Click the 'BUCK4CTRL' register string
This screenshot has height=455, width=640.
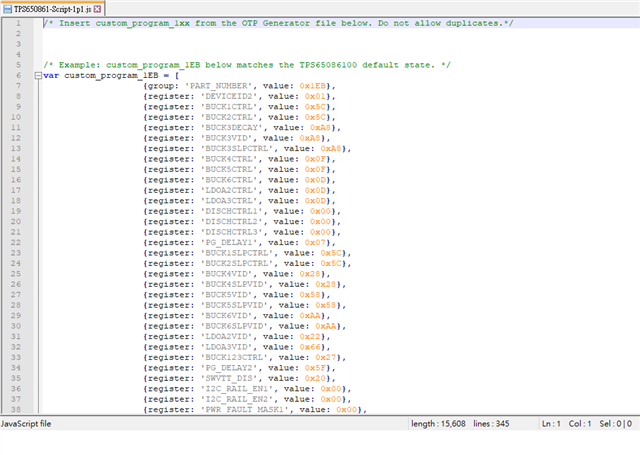pyautogui.click(x=229, y=159)
